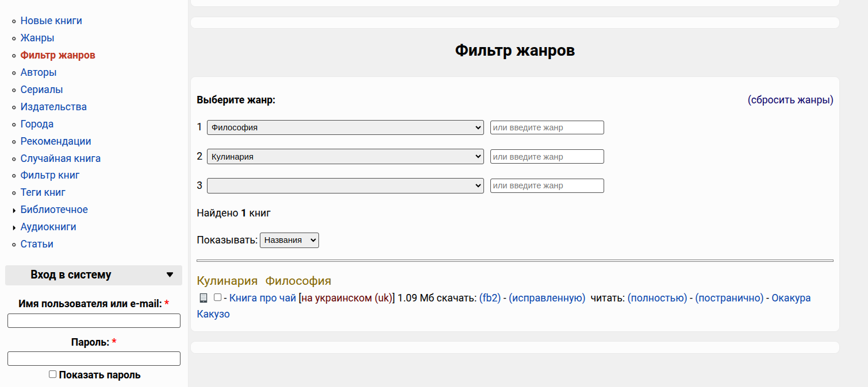Select Случайная книга from the sidebar
Image resolution: width=868 pixels, height=387 pixels.
60,158
